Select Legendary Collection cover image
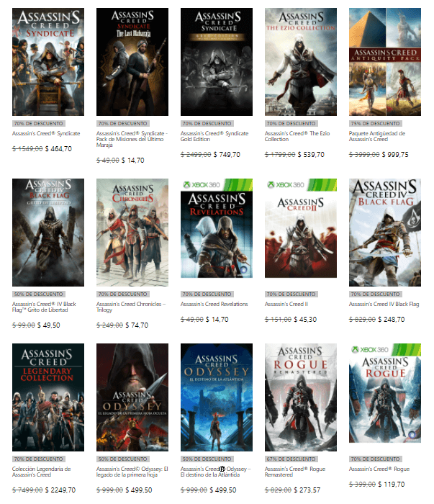Image resolution: width=434 pixels, height=504 pixels. point(48,397)
